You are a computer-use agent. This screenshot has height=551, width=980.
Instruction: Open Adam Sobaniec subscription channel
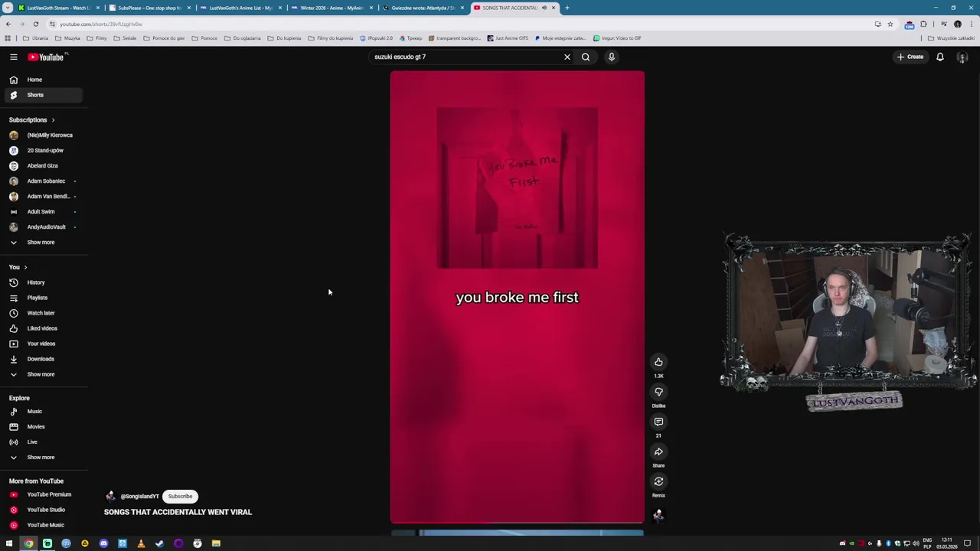44,181
